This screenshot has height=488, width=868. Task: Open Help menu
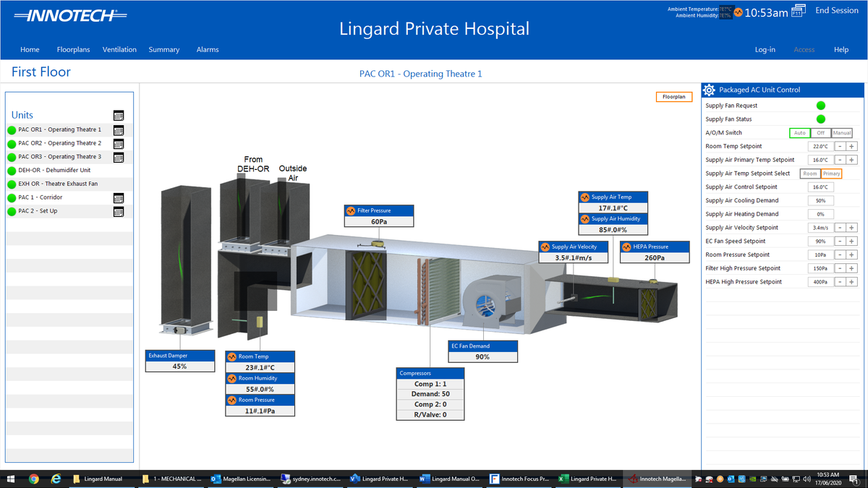click(841, 50)
